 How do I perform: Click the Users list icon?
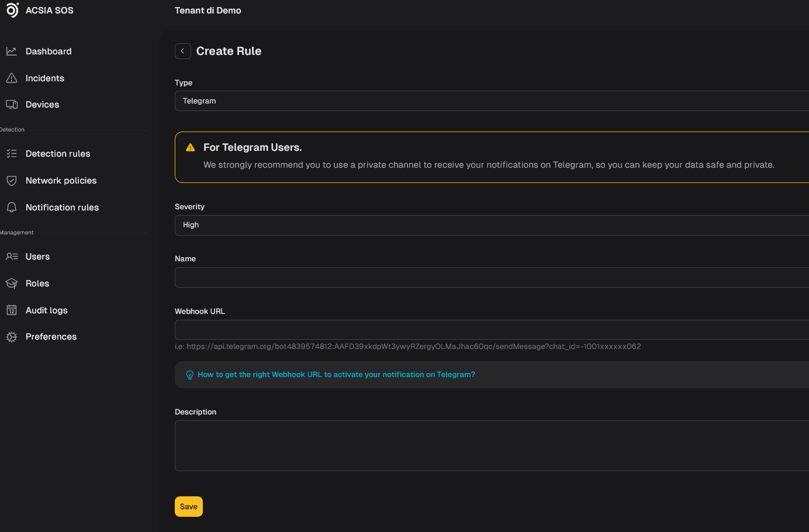(x=12, y=257)
